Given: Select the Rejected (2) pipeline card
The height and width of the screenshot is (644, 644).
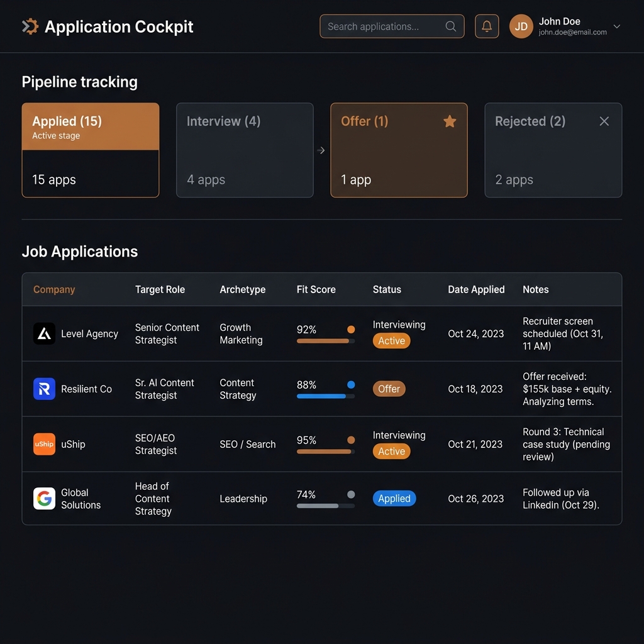Looking at the screenshot, I should (553, 150).
